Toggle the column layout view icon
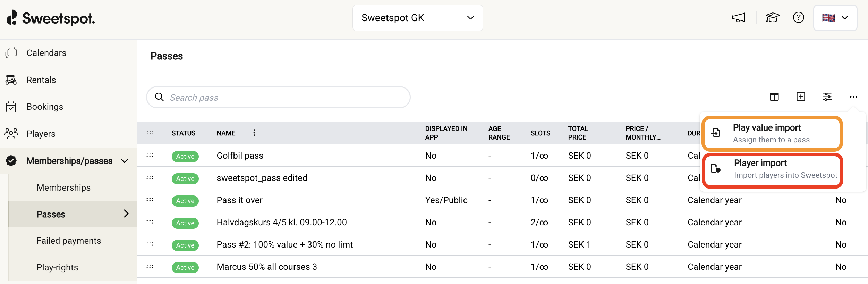Viewport: 868px width, 284px height. tap(774, 97)
